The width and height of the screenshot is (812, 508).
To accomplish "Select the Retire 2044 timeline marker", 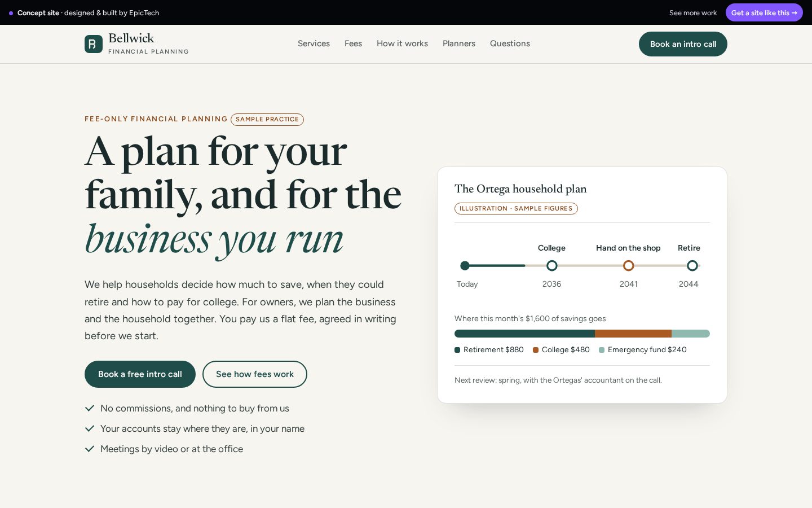I will [x=692, y=265].
